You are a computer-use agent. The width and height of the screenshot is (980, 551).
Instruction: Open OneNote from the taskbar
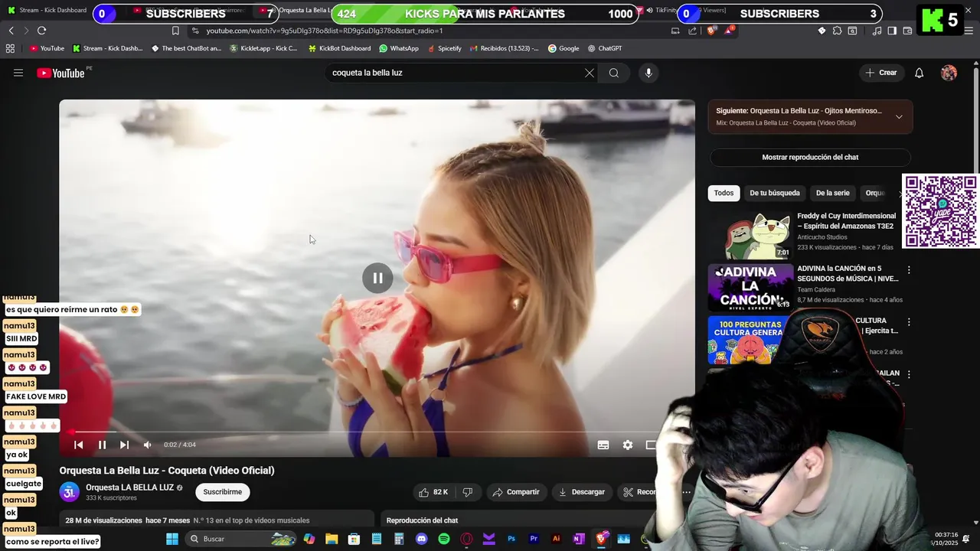(x=579, y=539)
